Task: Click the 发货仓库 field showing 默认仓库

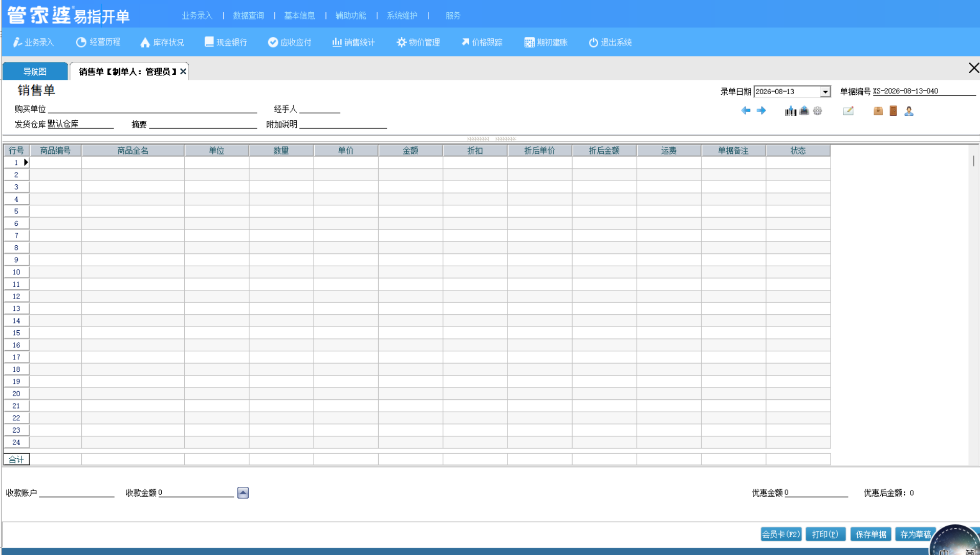Action: click(80, 124)
